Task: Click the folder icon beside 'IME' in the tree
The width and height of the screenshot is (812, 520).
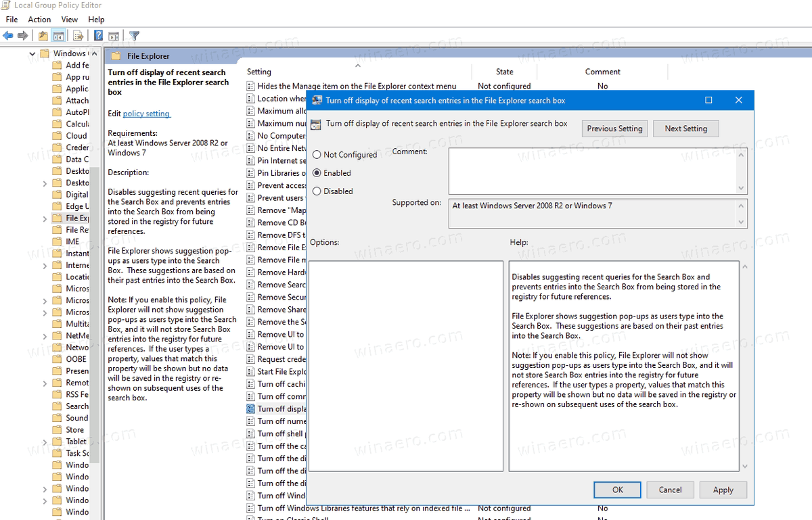Action: [x=58, y=241]
